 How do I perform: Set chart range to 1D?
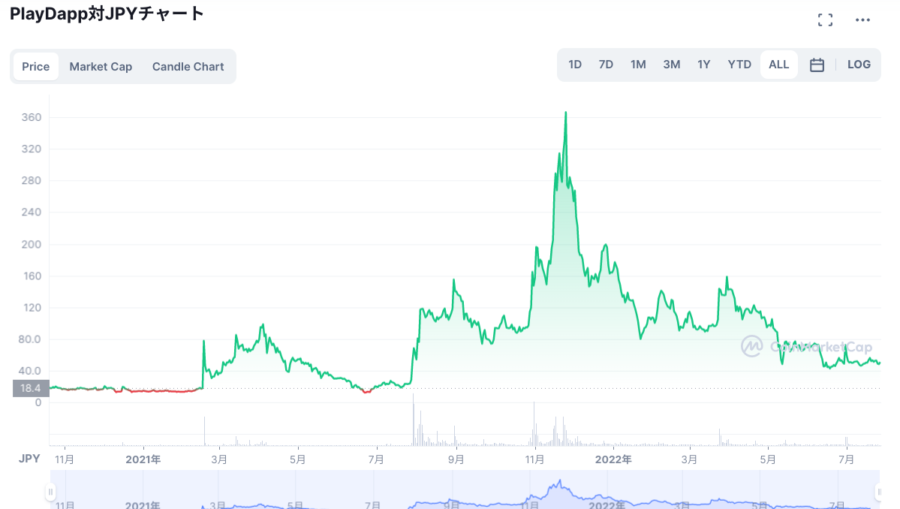click(575, 65)
